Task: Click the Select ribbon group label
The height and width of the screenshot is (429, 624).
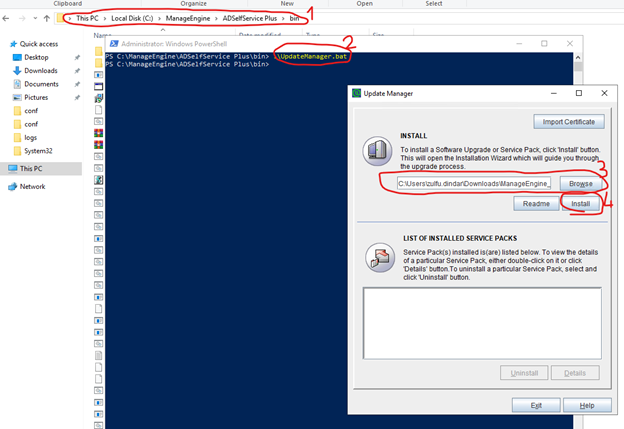Action: click(434, 3)
